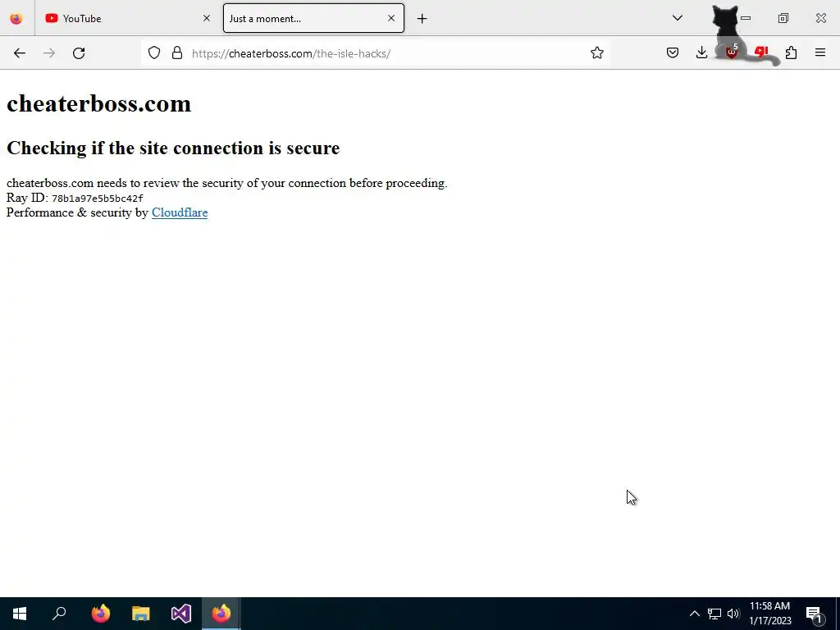Save page to Pocket

pyautogui.click(x=673, y=52)
